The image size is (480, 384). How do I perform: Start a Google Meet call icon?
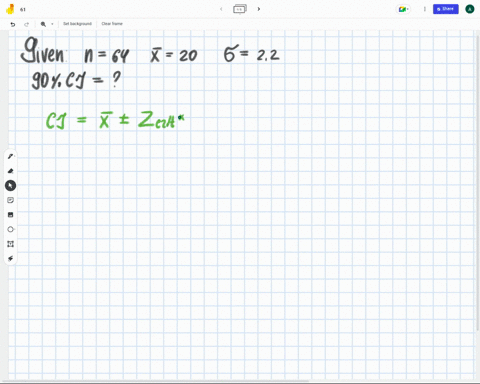coord(403,9)
